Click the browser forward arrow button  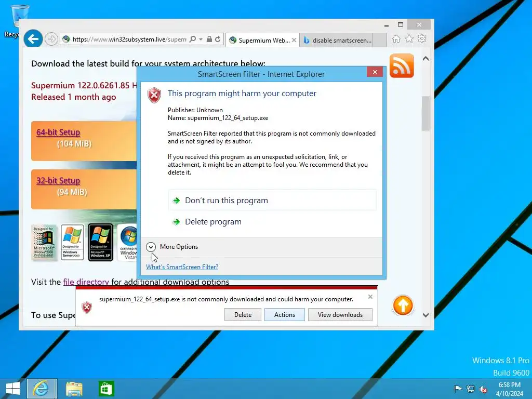pyautogui.click(x=51, y=39)
